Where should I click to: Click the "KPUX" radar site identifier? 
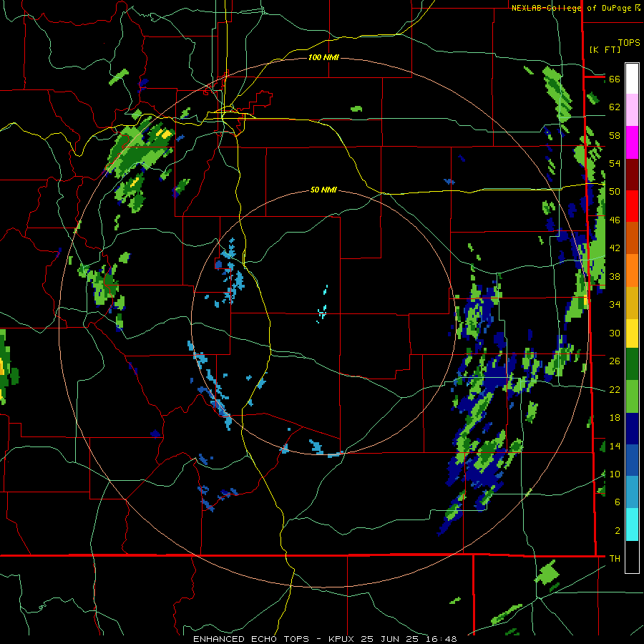343,639
